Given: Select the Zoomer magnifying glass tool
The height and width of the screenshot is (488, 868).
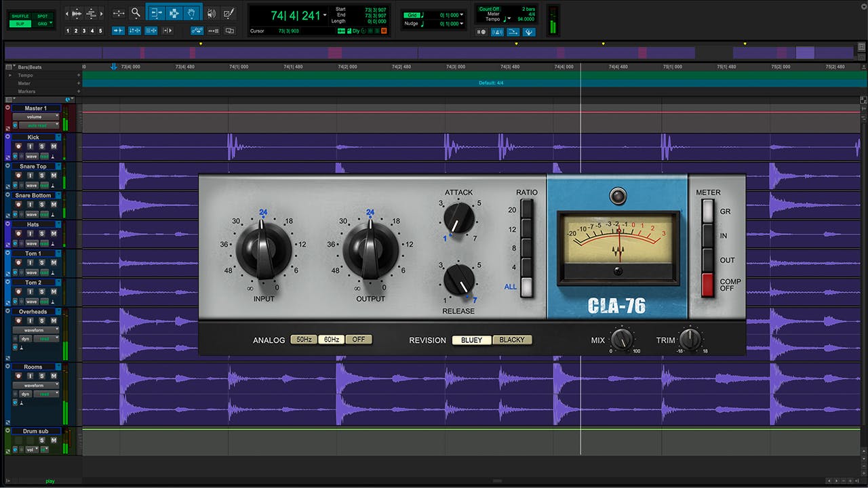Looking at the screenshot, I should tap(136, 13).
